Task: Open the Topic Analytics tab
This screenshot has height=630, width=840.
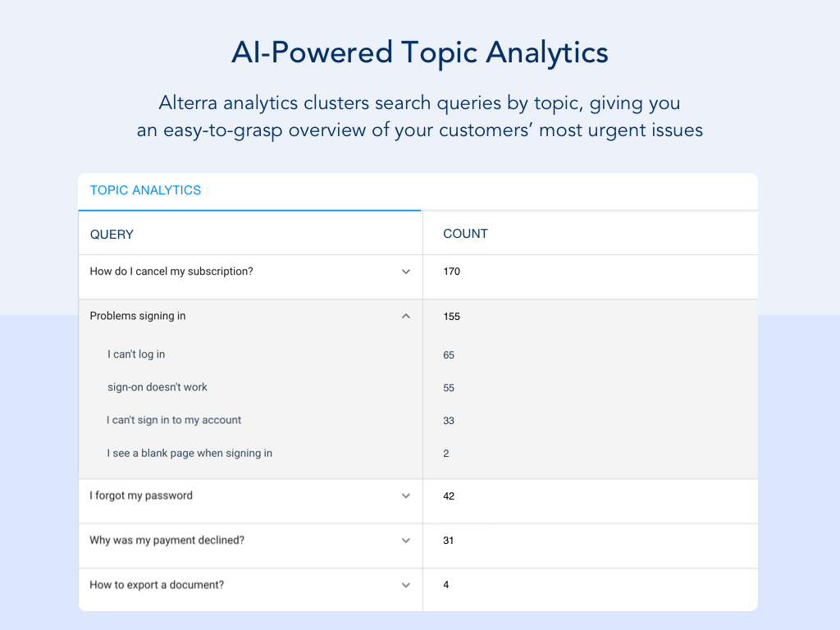Action: [145, 190]
